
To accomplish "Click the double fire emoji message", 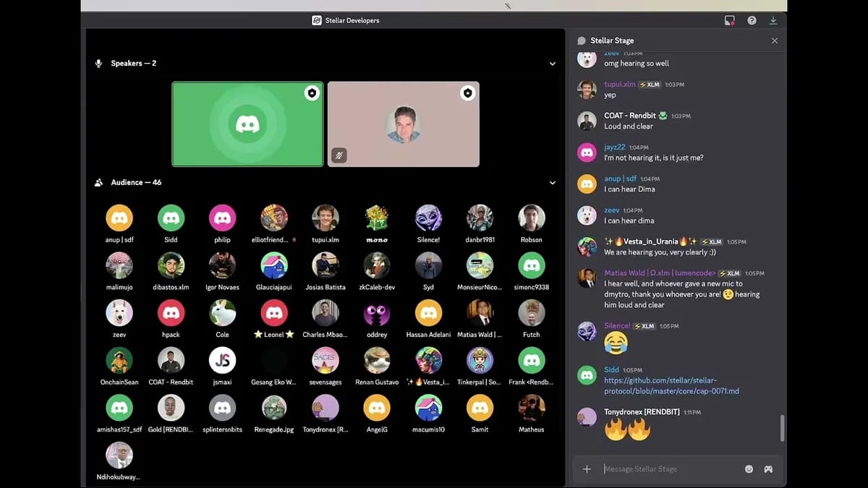I will (x=627, y=430).
